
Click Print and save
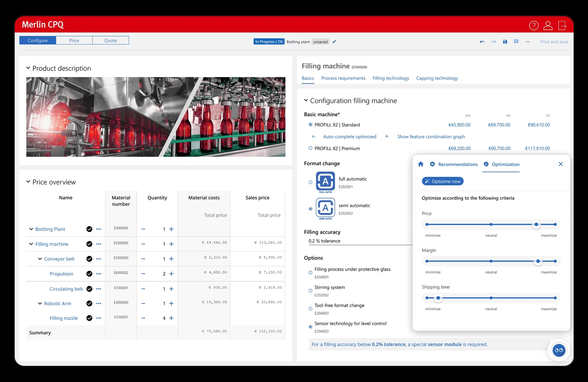click(554, 42)
